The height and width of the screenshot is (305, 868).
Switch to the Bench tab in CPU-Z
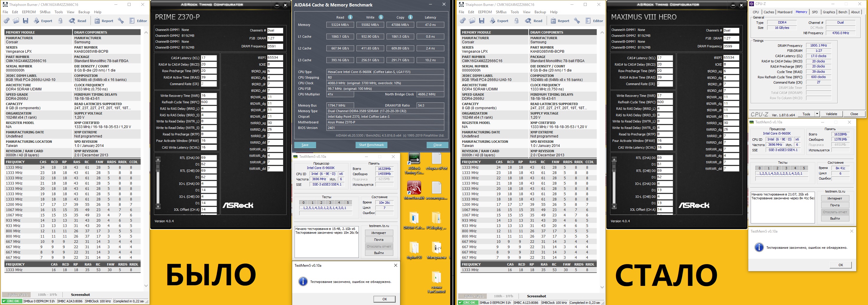[843, 12]
